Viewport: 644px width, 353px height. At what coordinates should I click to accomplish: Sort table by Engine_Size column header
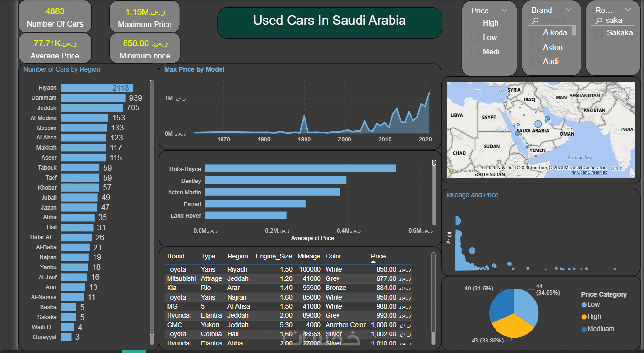(273, 256)
